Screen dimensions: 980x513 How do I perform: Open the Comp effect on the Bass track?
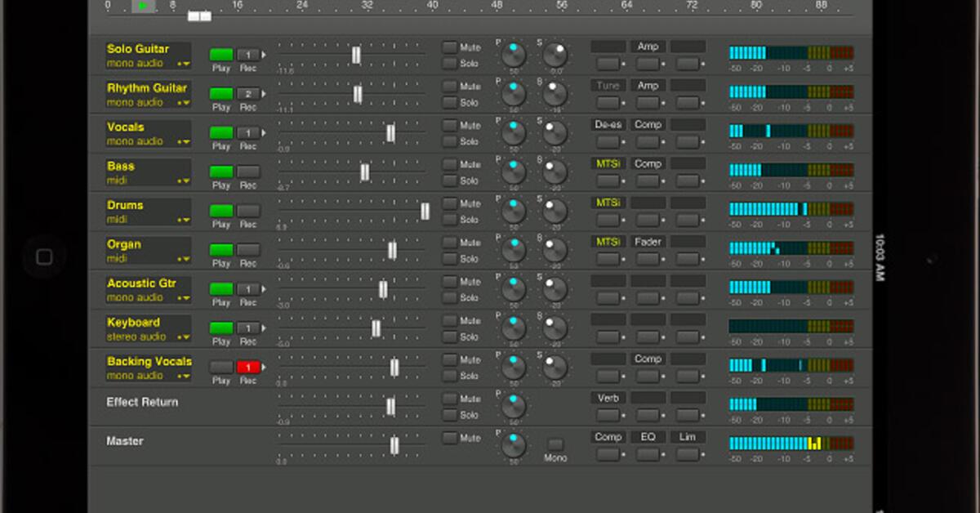pyautogui.click(x=648, y=163)
